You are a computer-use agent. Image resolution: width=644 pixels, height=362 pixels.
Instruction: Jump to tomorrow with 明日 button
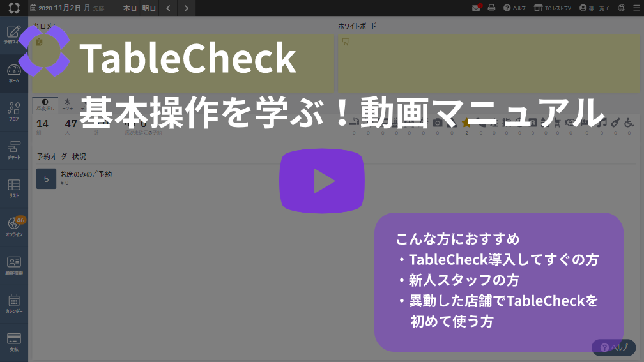(149, 8)
